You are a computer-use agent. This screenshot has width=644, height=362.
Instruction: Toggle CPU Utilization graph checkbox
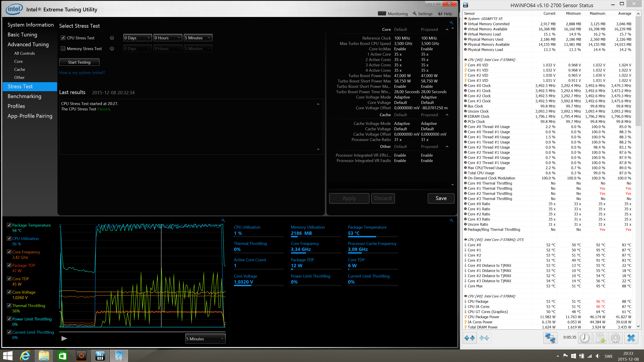[x=9, y=239]
